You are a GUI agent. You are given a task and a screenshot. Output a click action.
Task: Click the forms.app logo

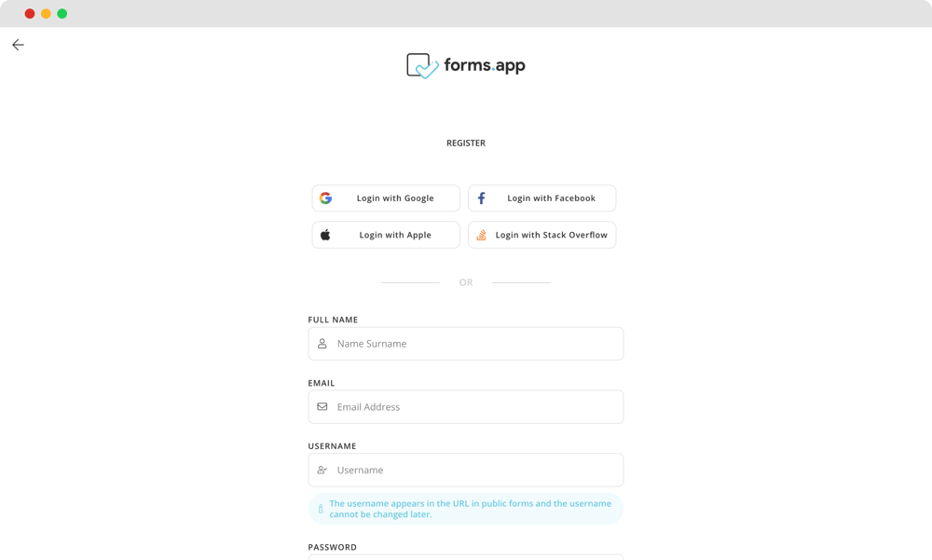point(465,64)
